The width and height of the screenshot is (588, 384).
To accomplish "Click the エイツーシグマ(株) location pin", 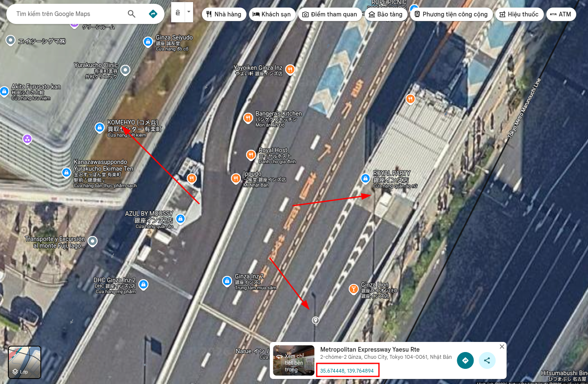I will [11, 40].
